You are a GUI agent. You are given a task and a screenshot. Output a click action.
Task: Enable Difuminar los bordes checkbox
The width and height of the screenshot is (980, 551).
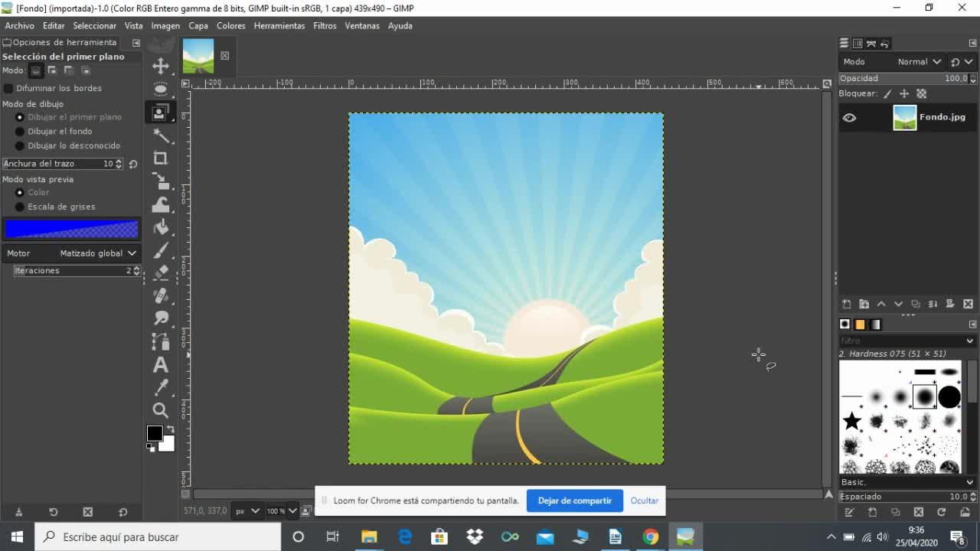tap(9, 88)
